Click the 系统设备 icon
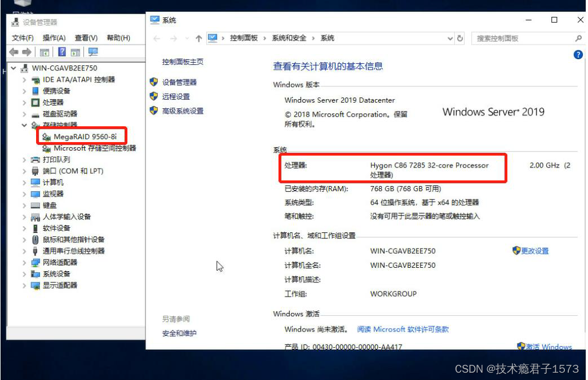 (36, 274)
